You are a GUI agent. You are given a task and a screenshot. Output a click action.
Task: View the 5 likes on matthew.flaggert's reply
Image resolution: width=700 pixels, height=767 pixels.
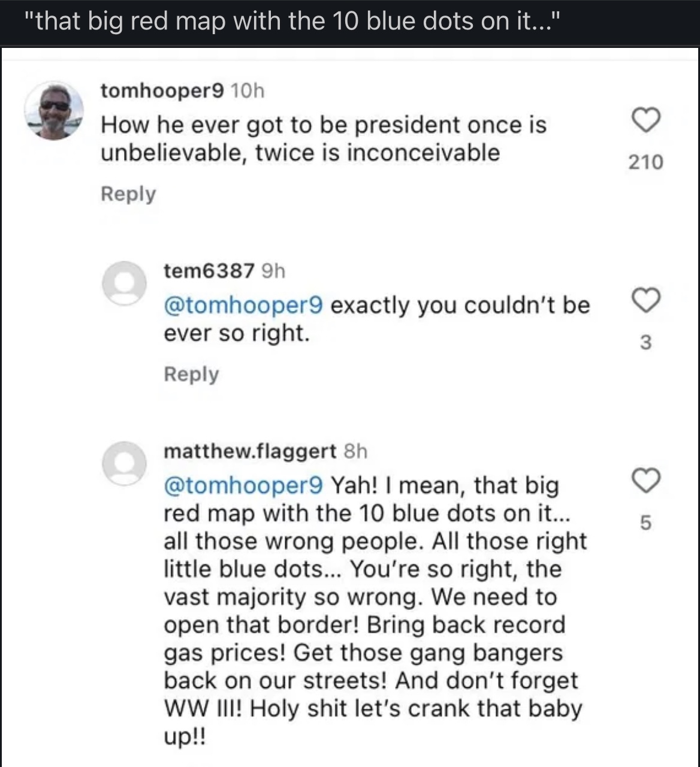(x=645, y=523)
